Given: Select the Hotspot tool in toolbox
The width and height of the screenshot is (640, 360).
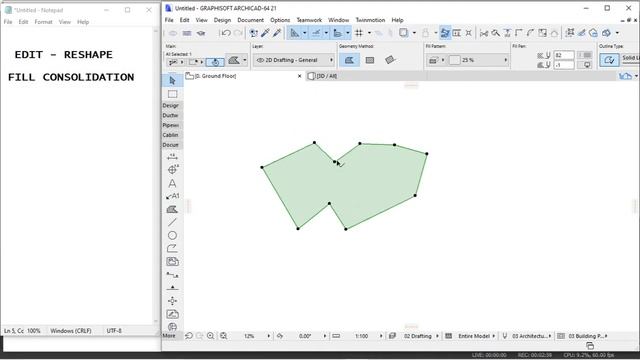Looking at the screenshot, I should (172, 301).
